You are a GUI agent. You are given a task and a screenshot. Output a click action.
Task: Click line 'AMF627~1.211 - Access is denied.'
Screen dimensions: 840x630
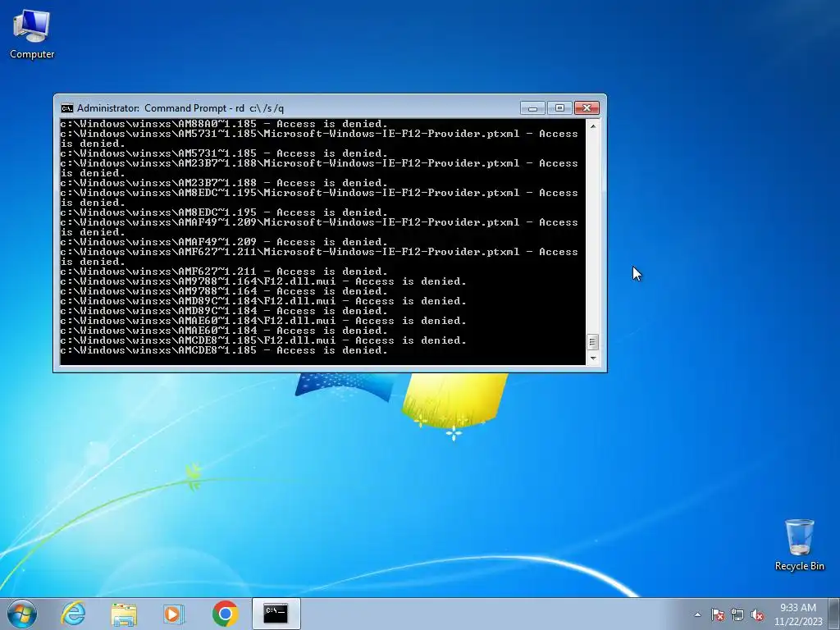coord(223,272)
